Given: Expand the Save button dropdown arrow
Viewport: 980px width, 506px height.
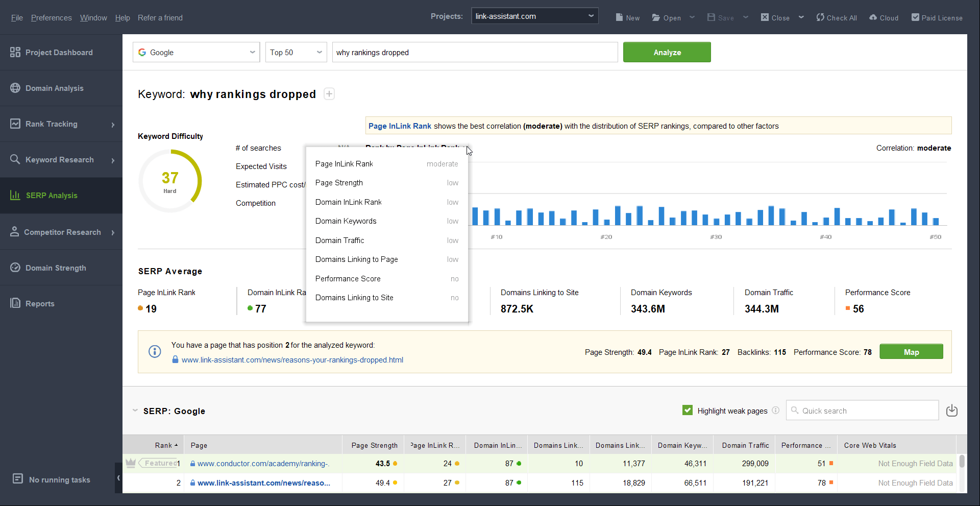Looking at the screenshot, I should [x=746, y=17].
